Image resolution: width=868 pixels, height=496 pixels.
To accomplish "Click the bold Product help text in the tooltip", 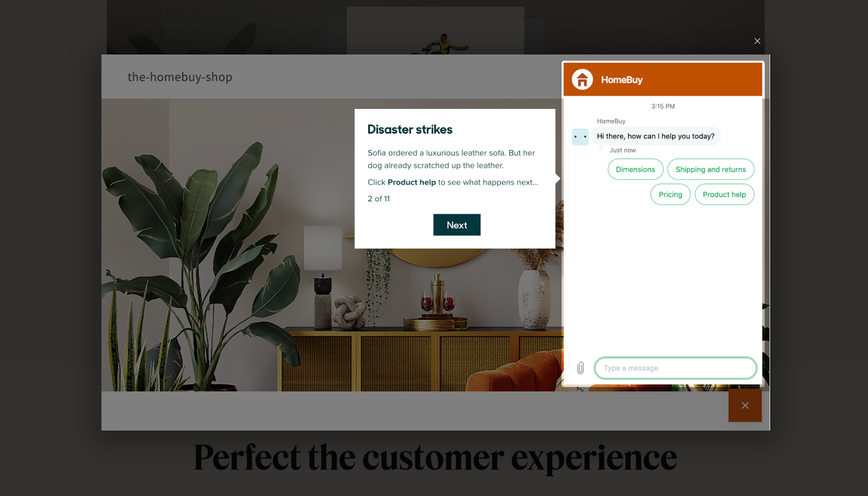I will pyautogui.click(x=412, y=182).
